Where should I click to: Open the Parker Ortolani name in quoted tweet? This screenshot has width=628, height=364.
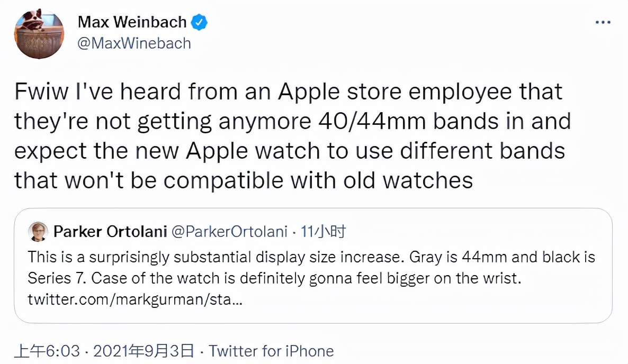pos(110,231)
